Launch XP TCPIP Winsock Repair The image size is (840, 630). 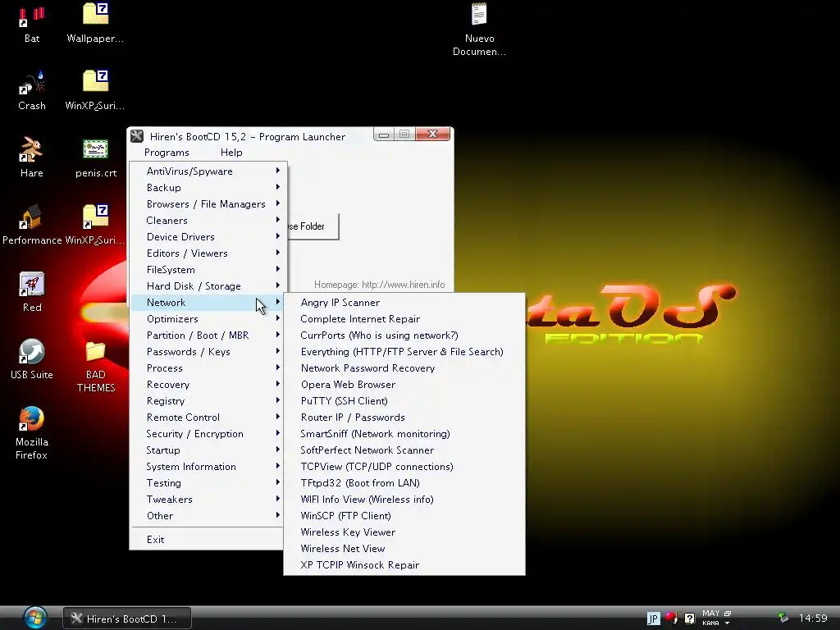coord(404,565)
